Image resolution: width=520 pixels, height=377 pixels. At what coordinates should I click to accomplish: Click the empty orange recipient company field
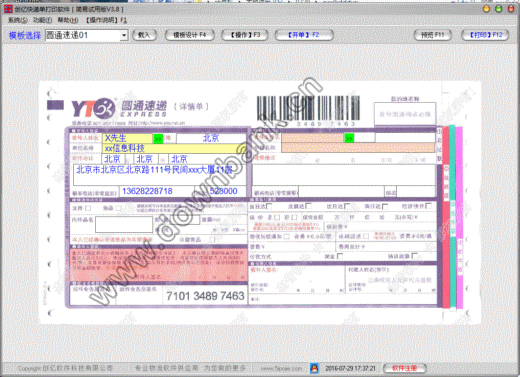tap(358, 148)
